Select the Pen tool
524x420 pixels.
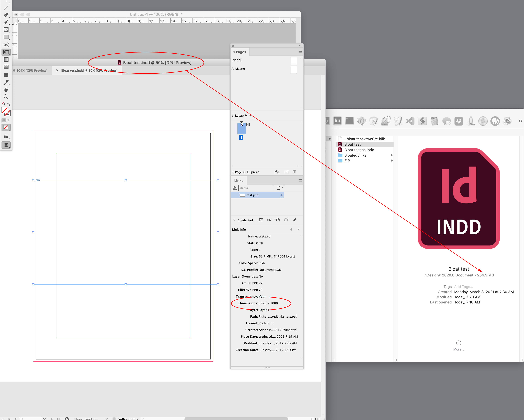coord(6,15)
